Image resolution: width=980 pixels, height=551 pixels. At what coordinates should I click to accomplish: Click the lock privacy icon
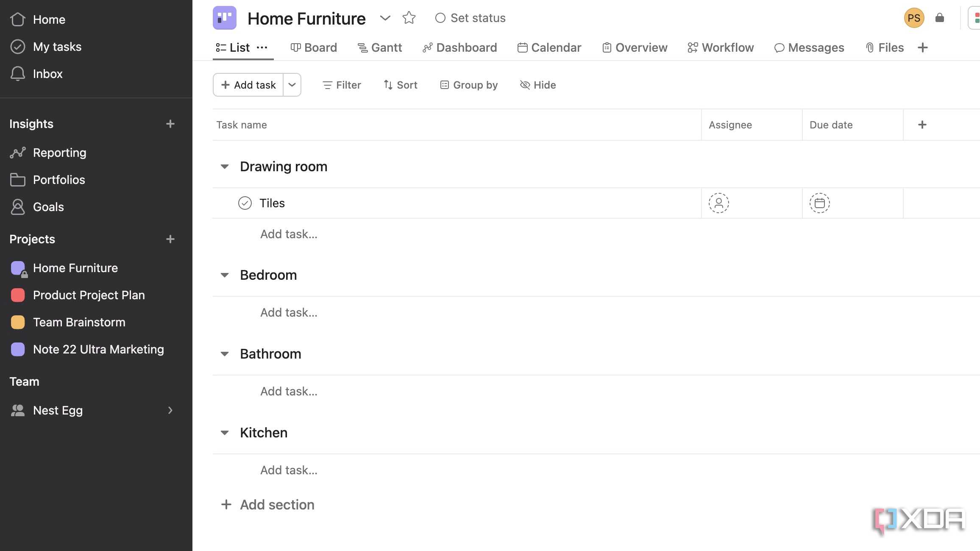(x=940, y=18)
